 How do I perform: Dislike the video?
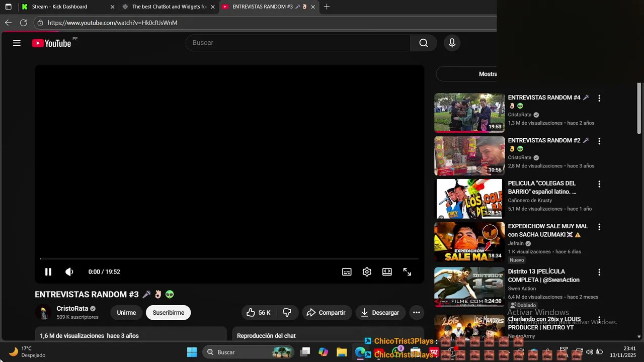(x=287, y=312)
